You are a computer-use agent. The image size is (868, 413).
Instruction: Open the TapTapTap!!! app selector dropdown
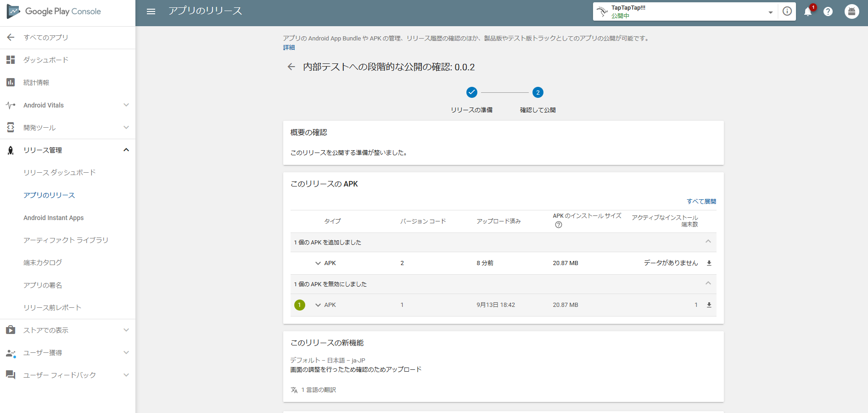tap(771, 12)
